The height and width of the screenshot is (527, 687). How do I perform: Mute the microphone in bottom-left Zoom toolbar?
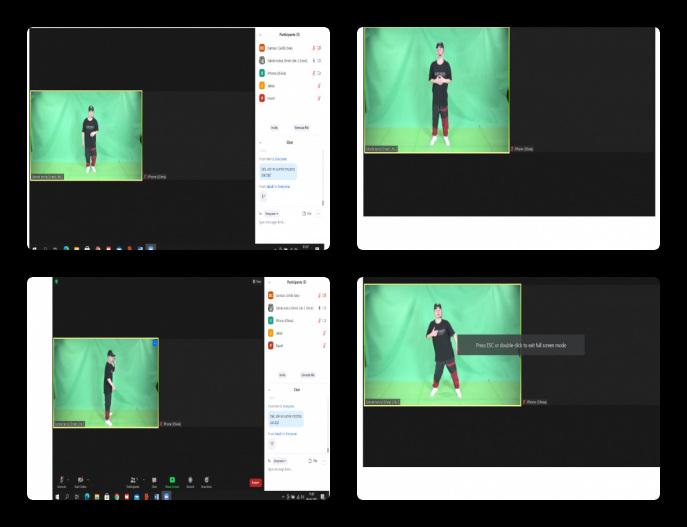pyautogui.click(x=61, y=481)
